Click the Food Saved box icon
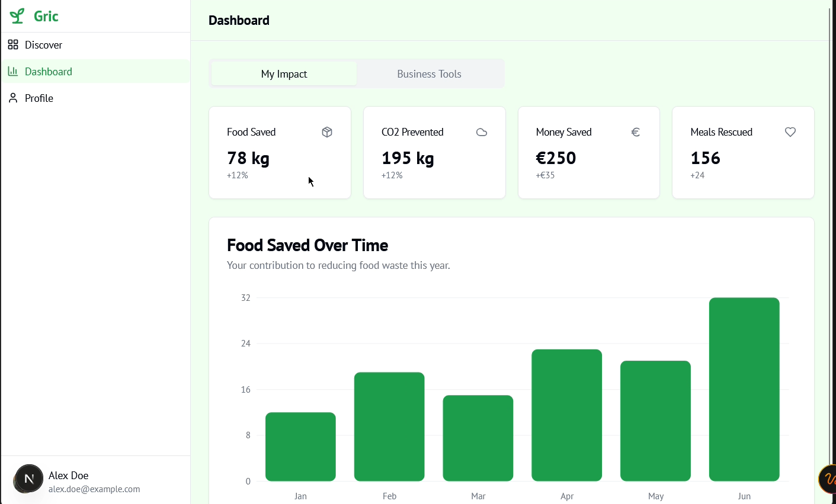The image size is (836, 504). 327,132
